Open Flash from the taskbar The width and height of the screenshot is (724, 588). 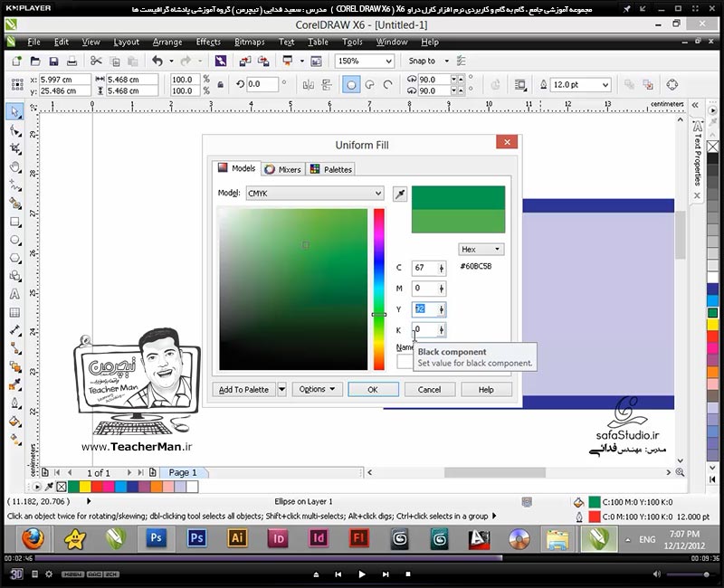pos(359,538)
